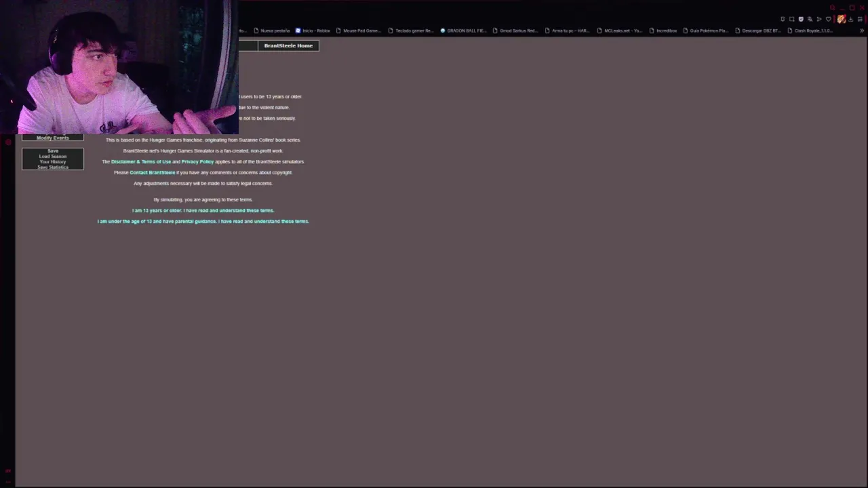
Task: Open the profile avatar in the toolbar
Action: pos(842,19)
